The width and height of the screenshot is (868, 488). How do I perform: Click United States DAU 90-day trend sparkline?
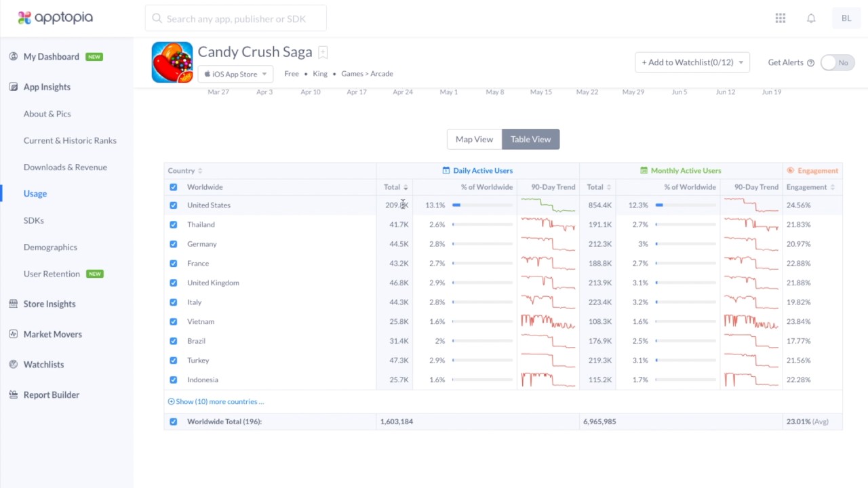click(x=548, y=205)
